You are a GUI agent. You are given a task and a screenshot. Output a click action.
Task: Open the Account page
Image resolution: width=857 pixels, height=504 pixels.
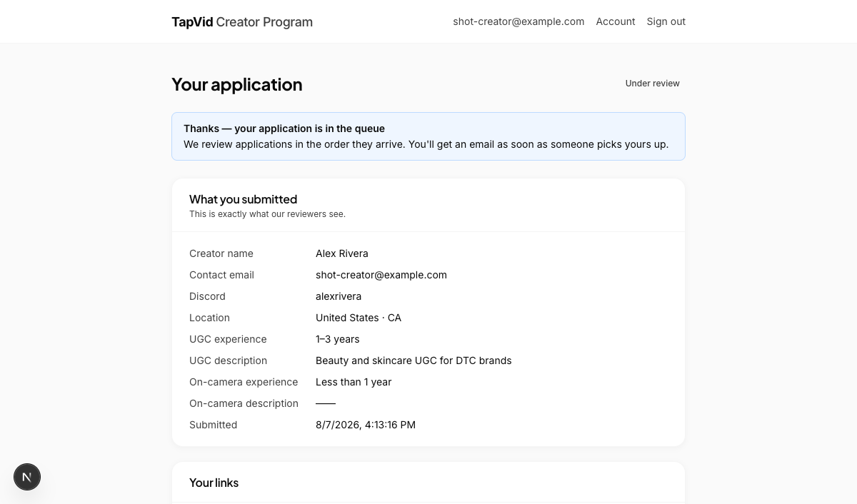pos(616,21)
